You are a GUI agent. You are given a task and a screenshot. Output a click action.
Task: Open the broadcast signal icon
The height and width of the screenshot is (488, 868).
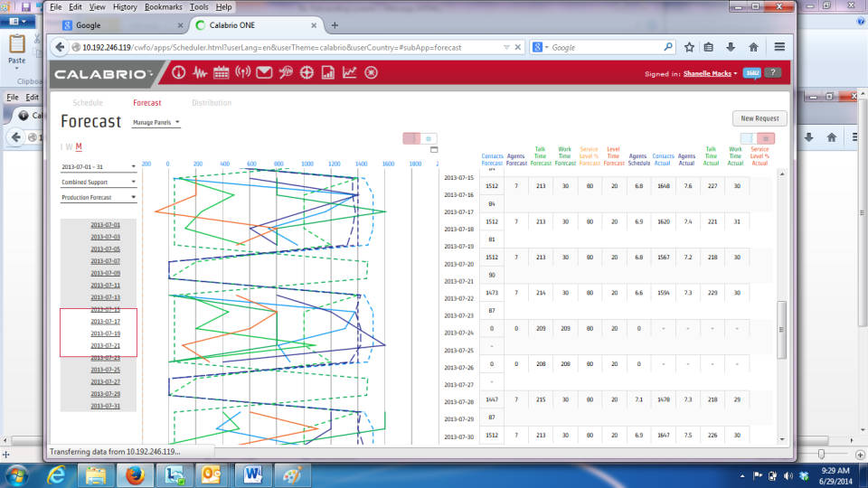(242, 73)
